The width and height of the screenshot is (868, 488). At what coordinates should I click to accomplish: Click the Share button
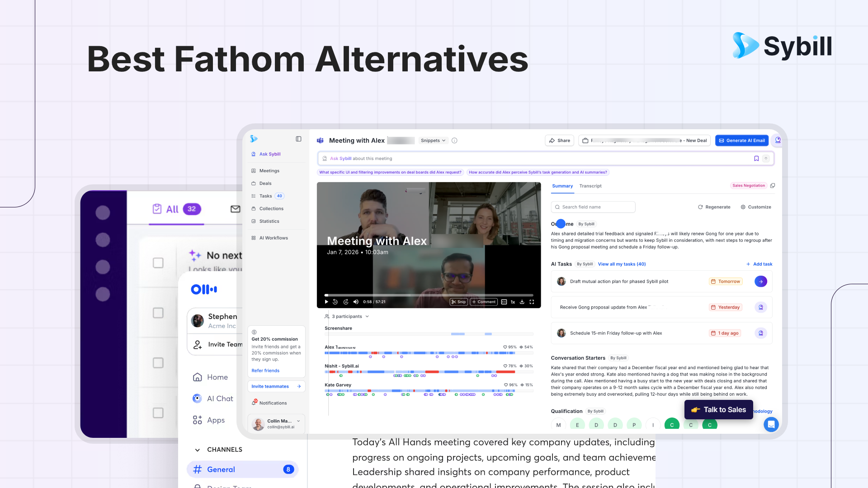560,141
